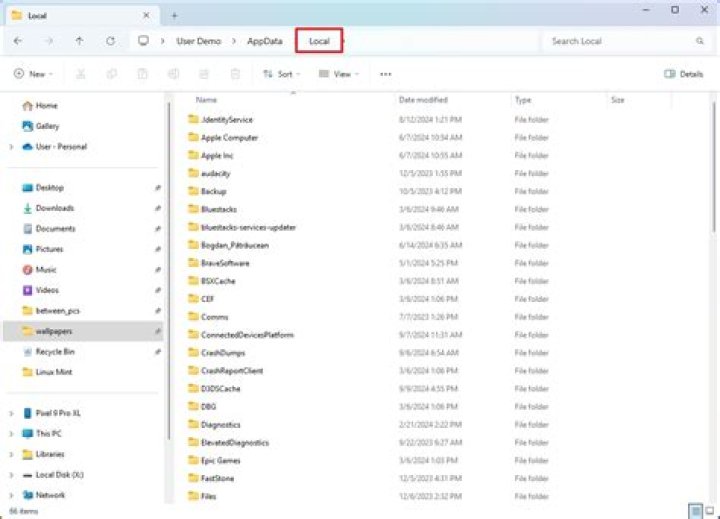Sort by the Size column header
Image resolution: width=720 pixels, height=519 pixels.
617,100
